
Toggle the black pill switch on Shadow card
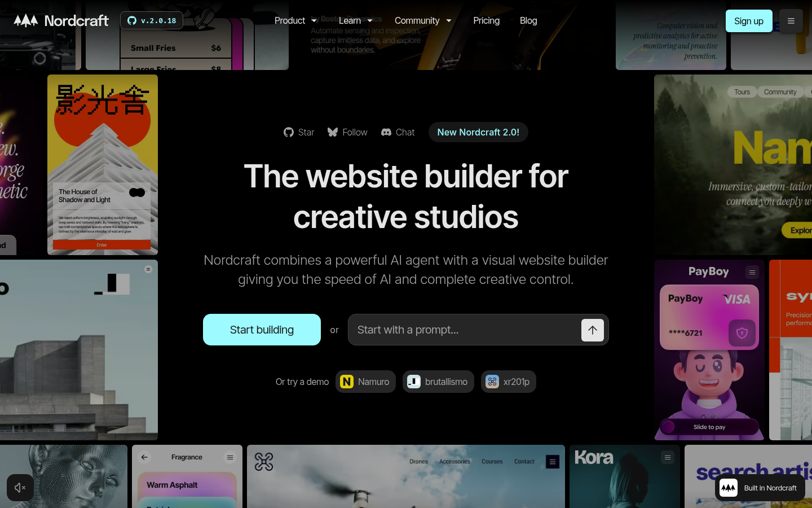click(137, 192)
